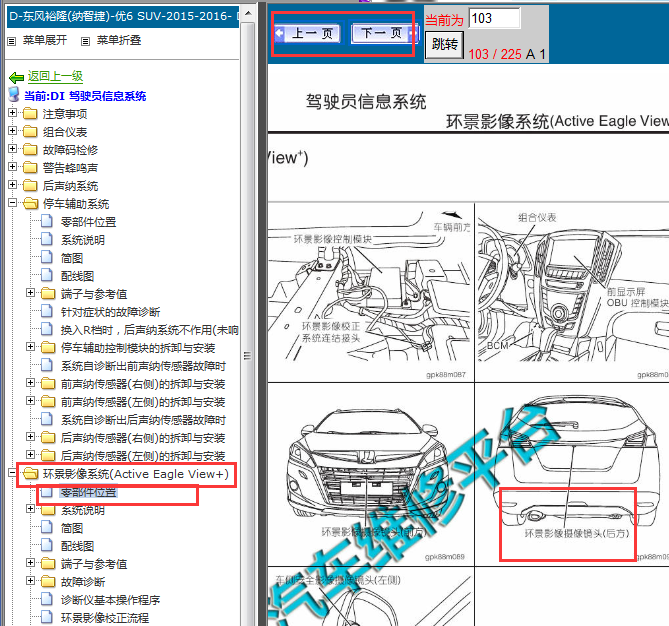This screenshot has width=669, height=626.
Task: Click the 警告蜂鸣声 folder icon
Action: point(30,167)
